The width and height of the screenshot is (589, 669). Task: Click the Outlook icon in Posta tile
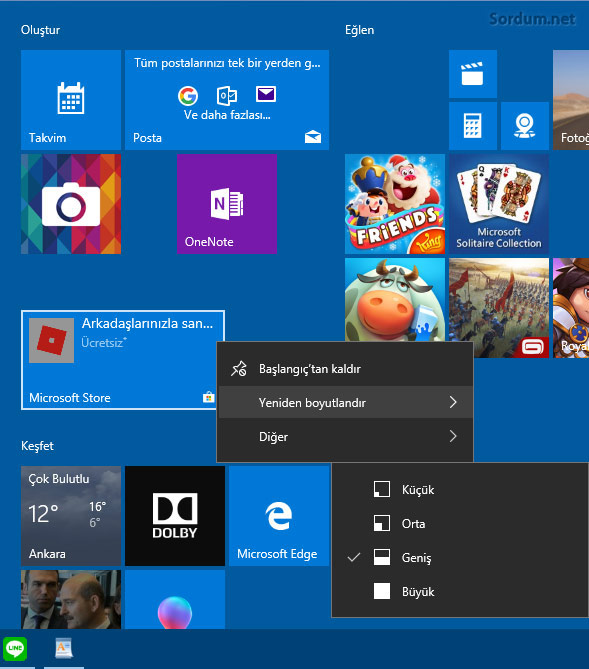pyautogui.click(x=227, y=96)
